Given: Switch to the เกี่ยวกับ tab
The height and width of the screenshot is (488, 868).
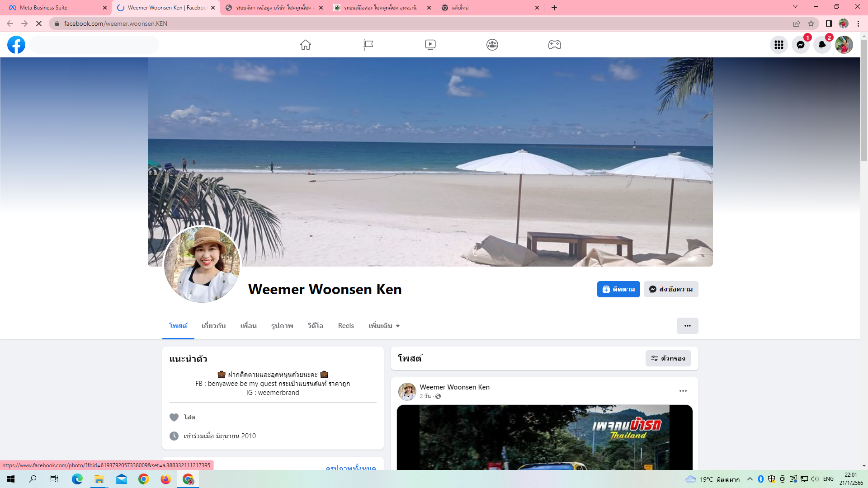Looking at the screenshot, I should 213,326.
